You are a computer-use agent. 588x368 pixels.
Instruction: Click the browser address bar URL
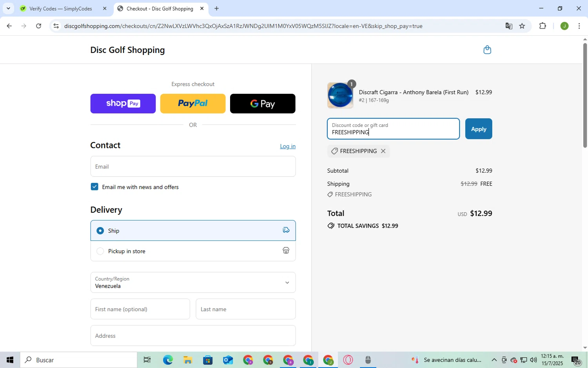[x=243, y=26]
